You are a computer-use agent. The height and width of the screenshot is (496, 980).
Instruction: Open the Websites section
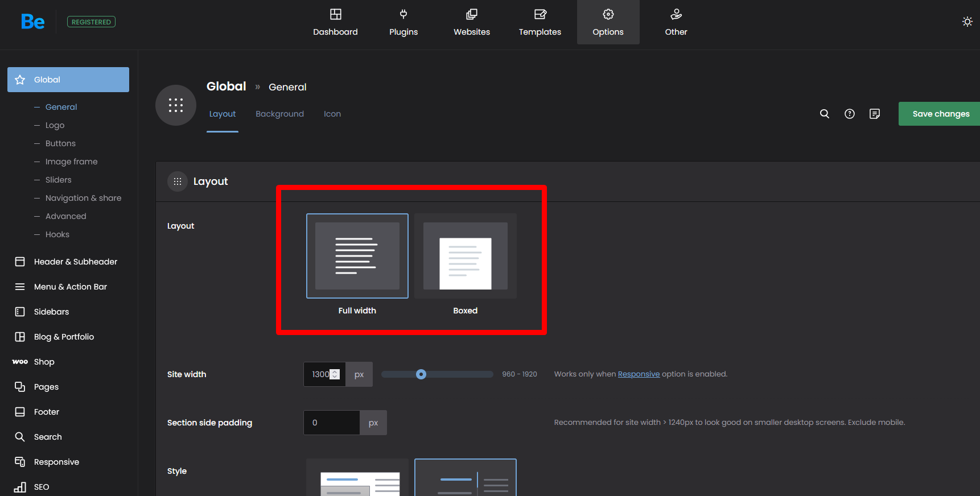pos(471,23)
